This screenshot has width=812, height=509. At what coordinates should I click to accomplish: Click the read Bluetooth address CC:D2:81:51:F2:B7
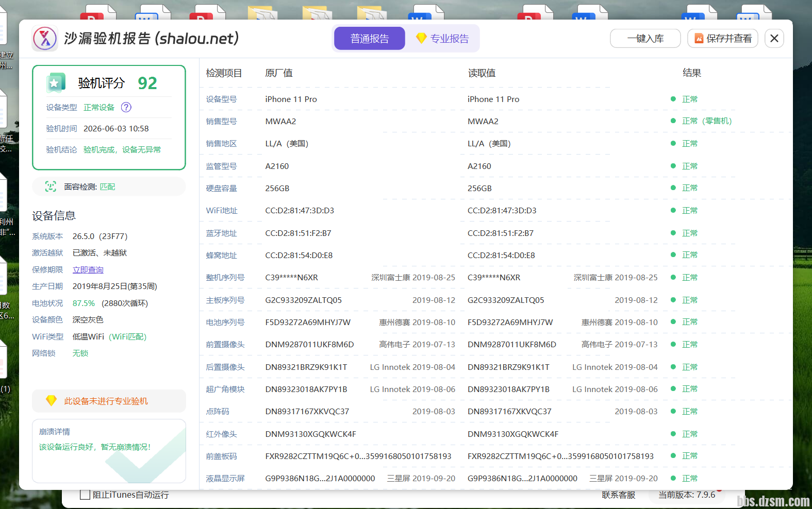click(501, 233)
